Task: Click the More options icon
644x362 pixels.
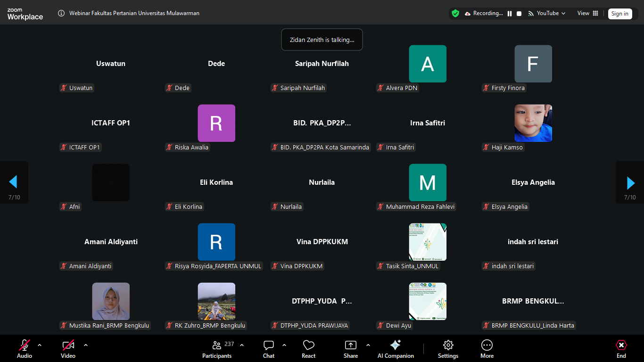Action: pos(487,346)
